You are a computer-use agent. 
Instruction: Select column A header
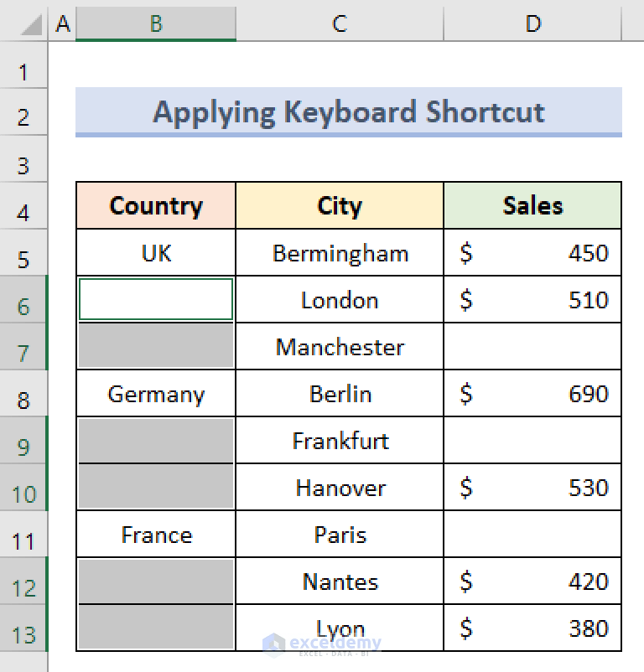(62, 23)
